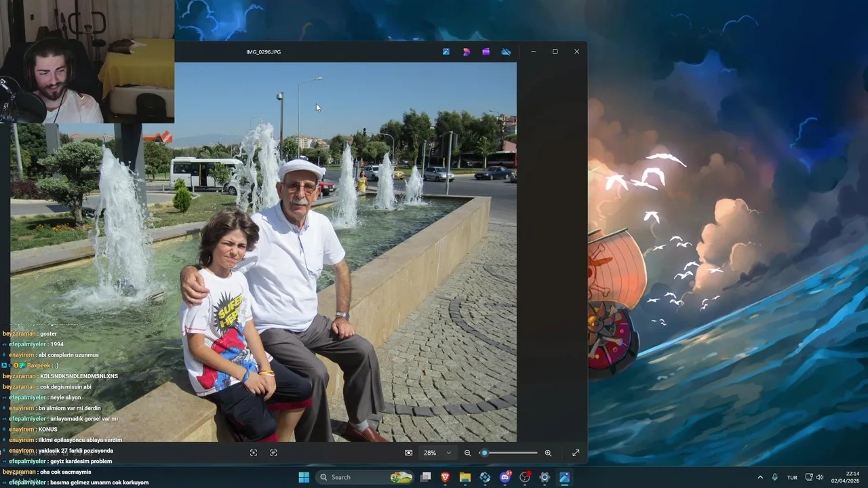Click the displayed fountain photo
The width and height of the screenshot is (868, 488).
tap(263, 252)
